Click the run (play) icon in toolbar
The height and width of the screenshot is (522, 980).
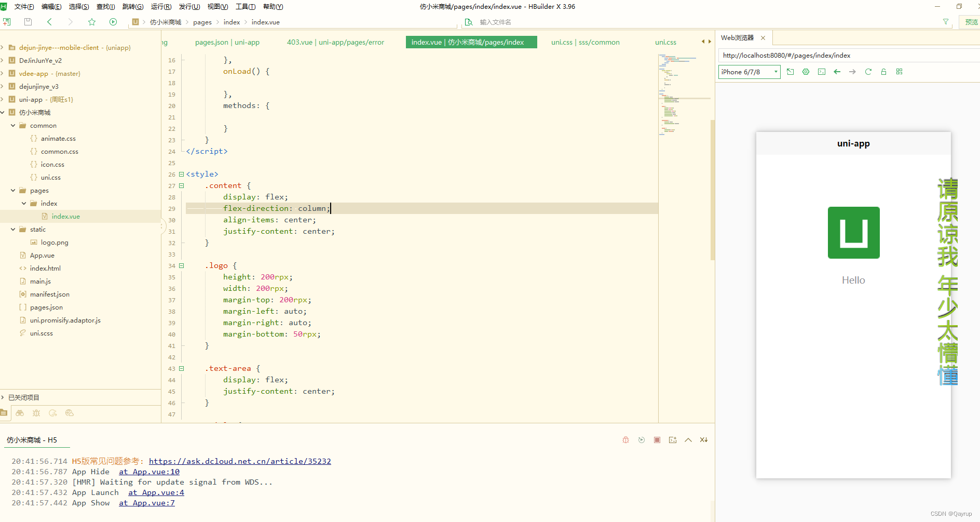pyautogui.click(x=113, y=22)
